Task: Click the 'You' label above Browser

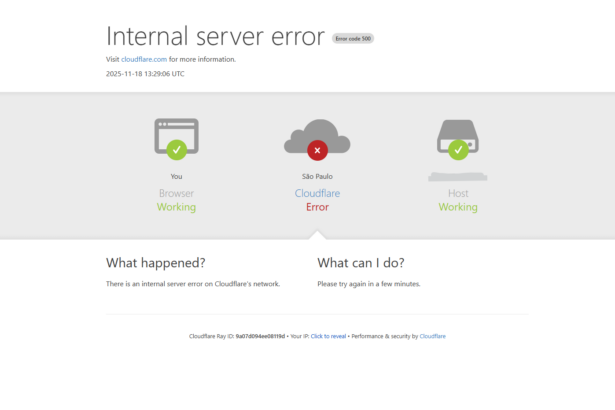Action: [176, 177]
